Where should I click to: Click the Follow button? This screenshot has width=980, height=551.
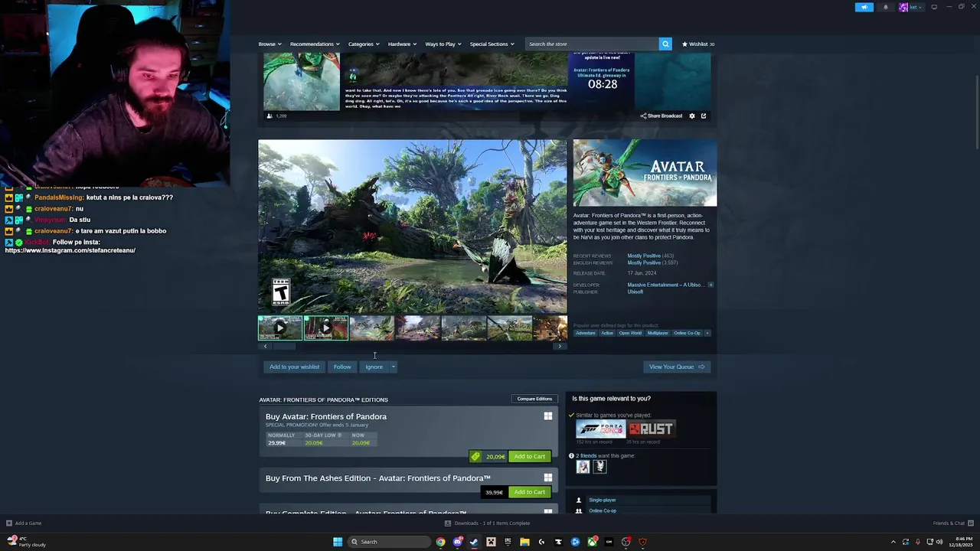click(x=342, y=367)
